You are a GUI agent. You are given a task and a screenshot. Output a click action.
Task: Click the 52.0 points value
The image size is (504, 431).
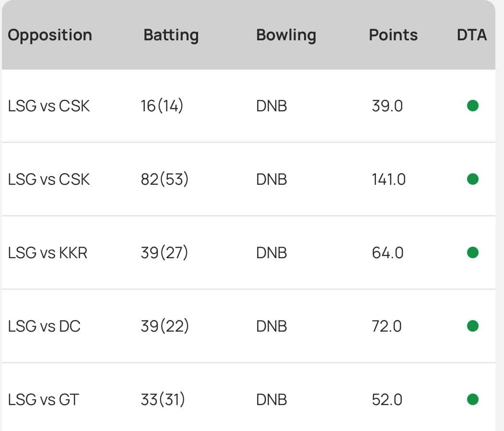coord(387,400)
